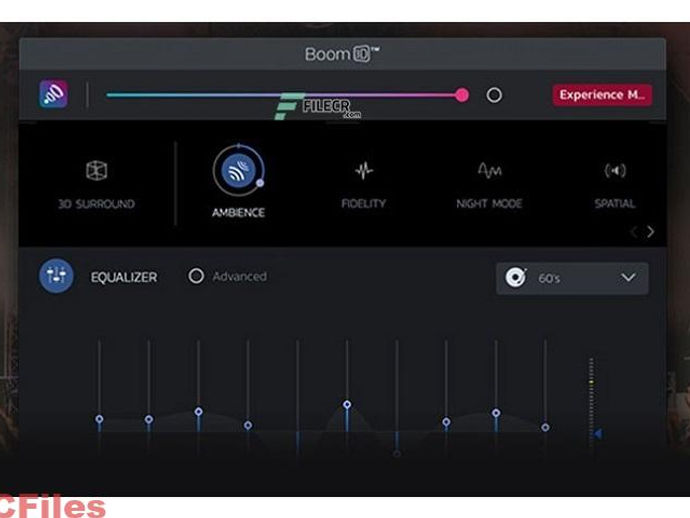Click the tenth equalizer band handle
690x518 pixels.
[545, 427]
